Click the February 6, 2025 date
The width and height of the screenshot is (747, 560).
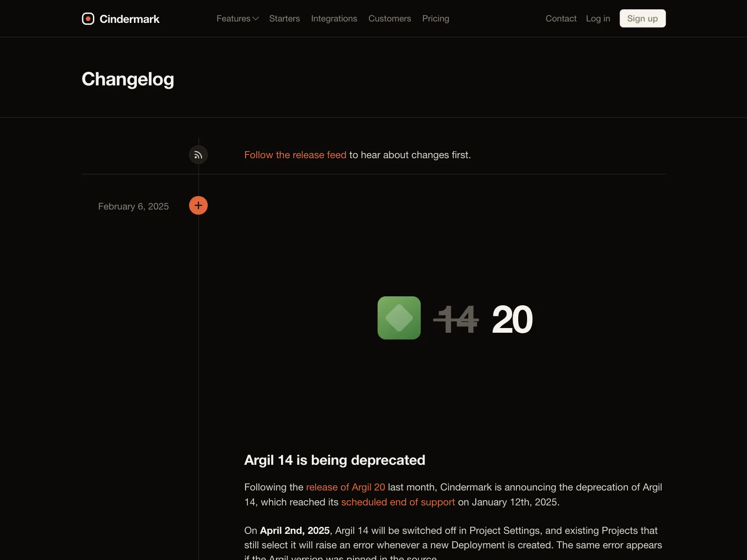[x=134, y=206]
